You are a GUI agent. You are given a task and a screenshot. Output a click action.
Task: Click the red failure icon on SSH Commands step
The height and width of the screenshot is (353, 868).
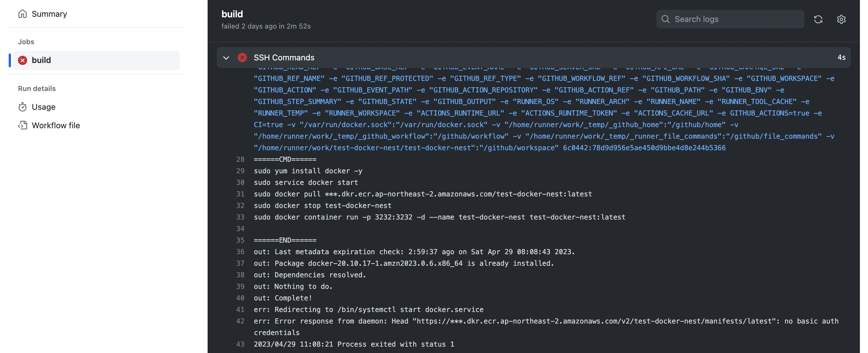click(242, 57)
